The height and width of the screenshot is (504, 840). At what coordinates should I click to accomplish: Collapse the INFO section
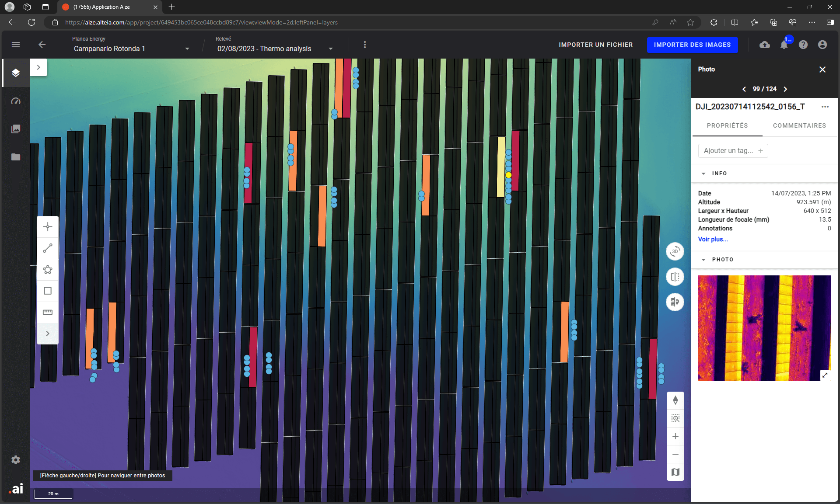click(703, 174)
